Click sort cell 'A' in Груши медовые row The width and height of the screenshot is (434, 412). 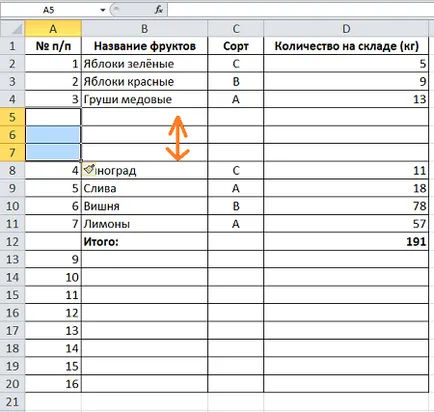click(236, 99)
